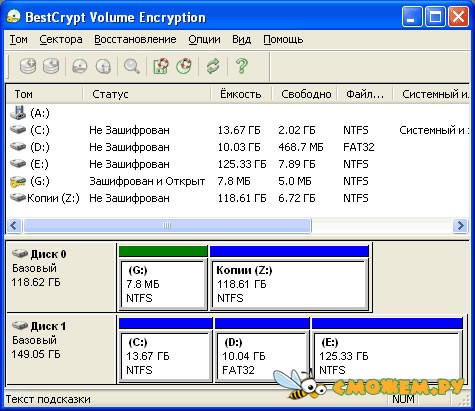Click the '13.67 ГБ' capacity in C: row
The width and height of the screenshot is (475, 411).
coord(239,130)
